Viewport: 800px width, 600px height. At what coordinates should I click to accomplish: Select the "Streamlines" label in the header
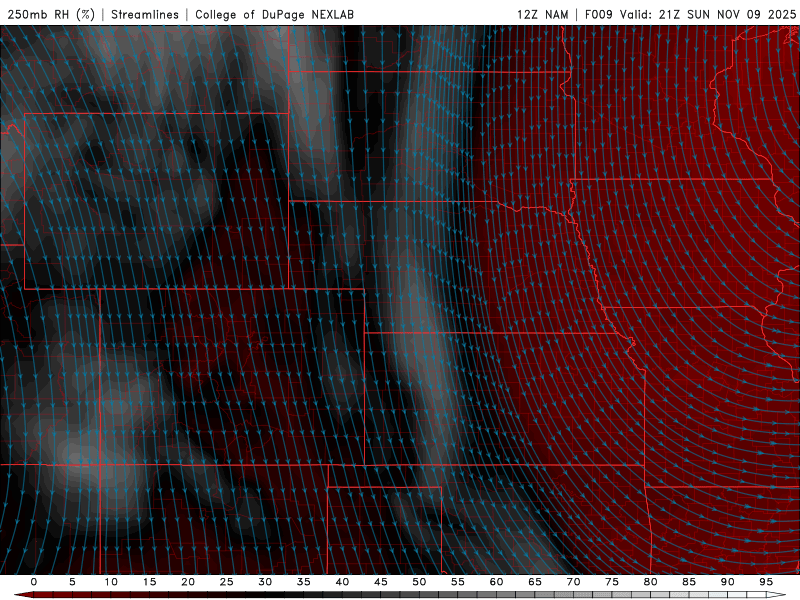[145, 14]
